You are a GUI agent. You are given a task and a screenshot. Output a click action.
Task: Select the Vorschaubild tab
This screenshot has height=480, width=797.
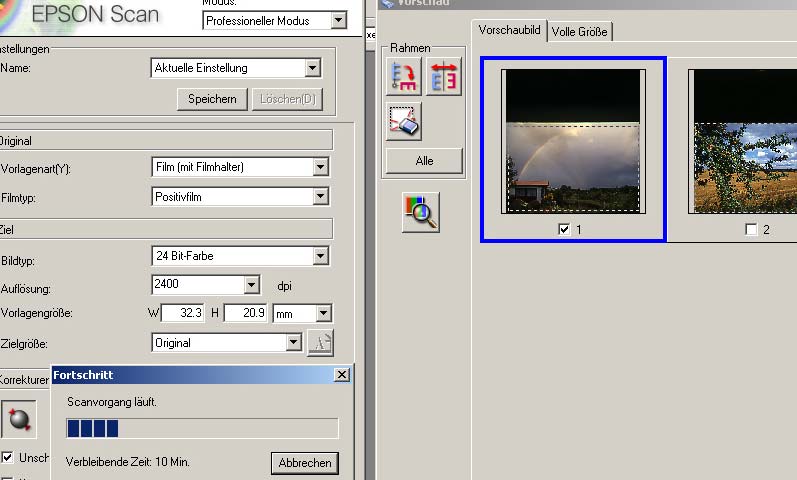pos(510,31)
